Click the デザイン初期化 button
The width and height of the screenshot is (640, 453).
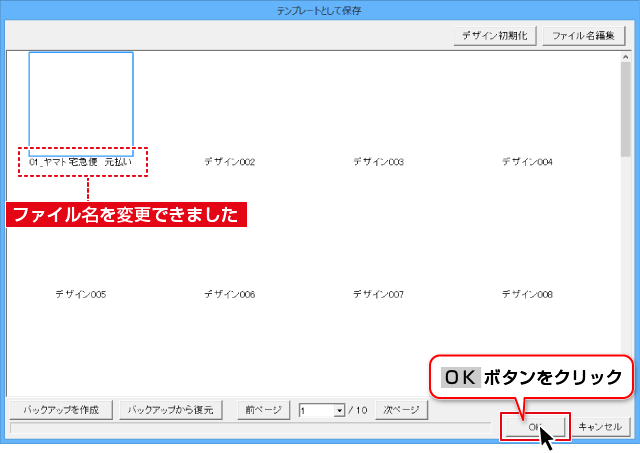(x=495, y=36)
